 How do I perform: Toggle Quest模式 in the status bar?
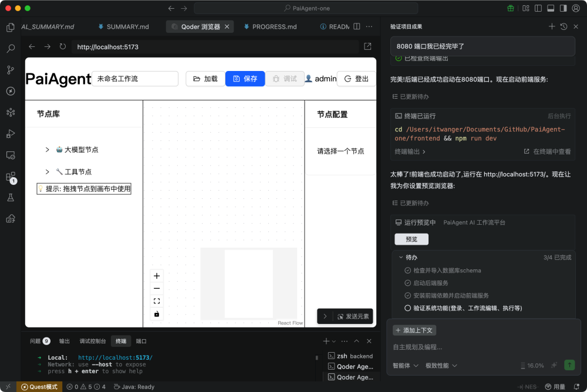pos(39,387)
